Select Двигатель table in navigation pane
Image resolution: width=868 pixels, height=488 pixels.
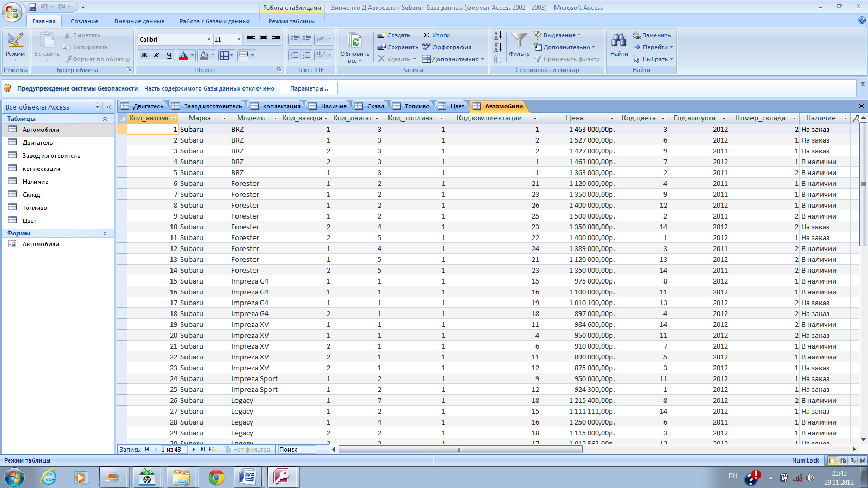click(x=58, y=143)
